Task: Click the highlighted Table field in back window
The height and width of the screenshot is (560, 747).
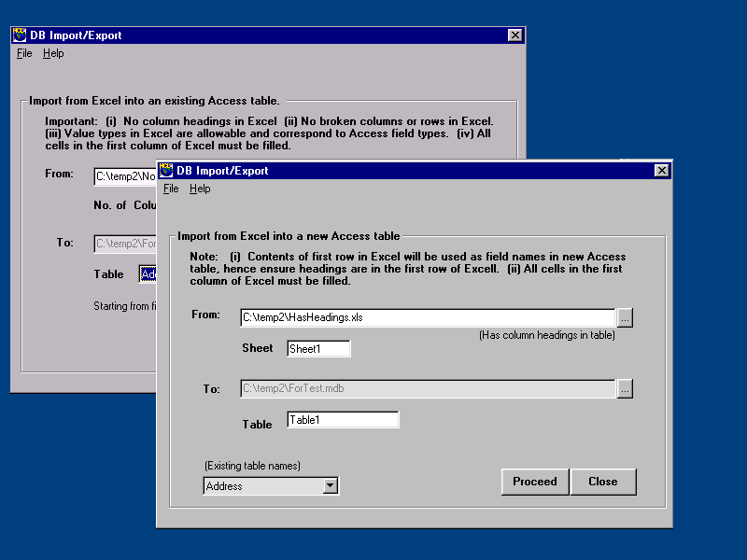Action: click(148, 274)
